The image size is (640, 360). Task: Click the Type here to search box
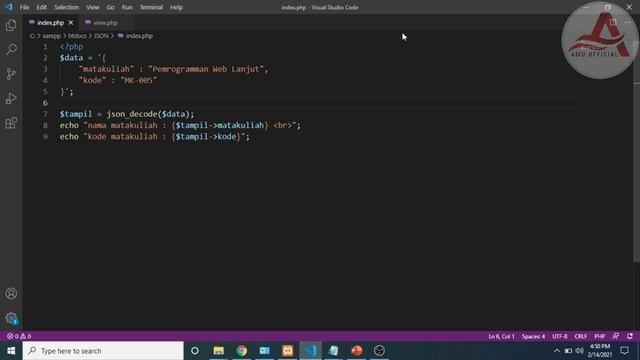pyautogui.click(x=103, y=351)
